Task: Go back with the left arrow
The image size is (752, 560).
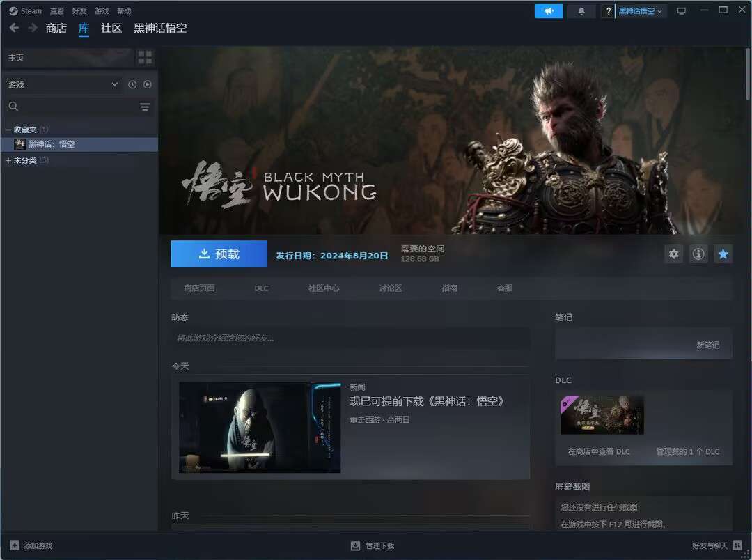Action: 15,28
